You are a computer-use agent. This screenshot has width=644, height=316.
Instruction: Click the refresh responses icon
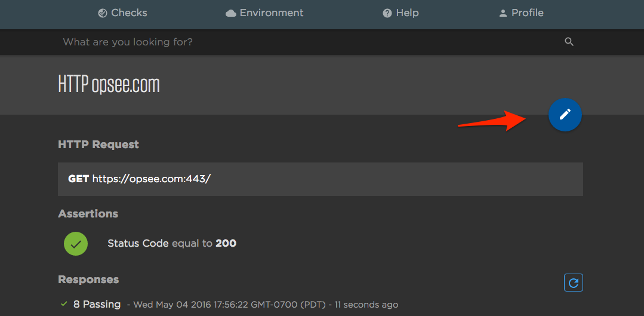[x=574, y=283]
